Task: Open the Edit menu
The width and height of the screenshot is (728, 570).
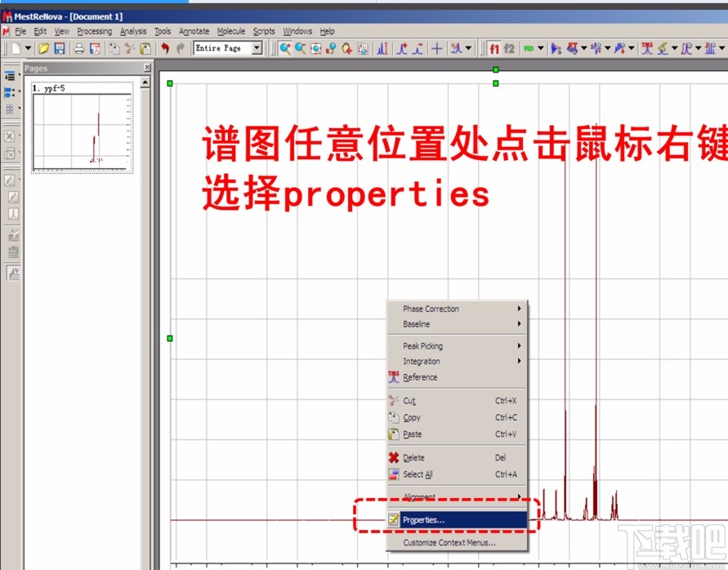Action: [40, 31]
